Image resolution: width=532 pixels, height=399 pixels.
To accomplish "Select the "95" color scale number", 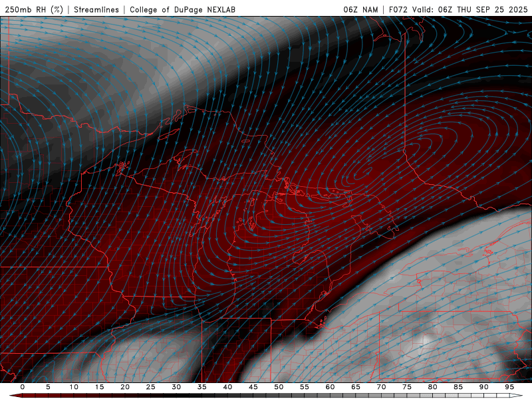I will 509,387.
